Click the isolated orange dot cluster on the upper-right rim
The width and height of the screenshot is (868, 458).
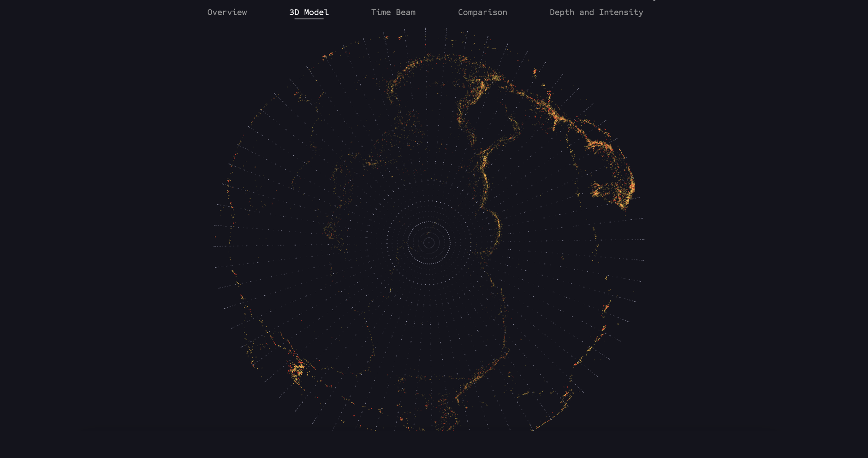[535, 71]
